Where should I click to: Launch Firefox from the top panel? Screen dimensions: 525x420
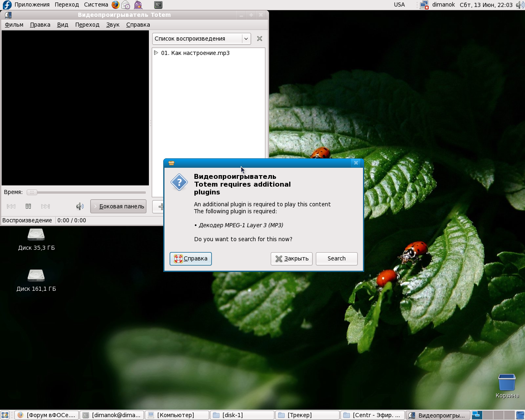point(116,5)
